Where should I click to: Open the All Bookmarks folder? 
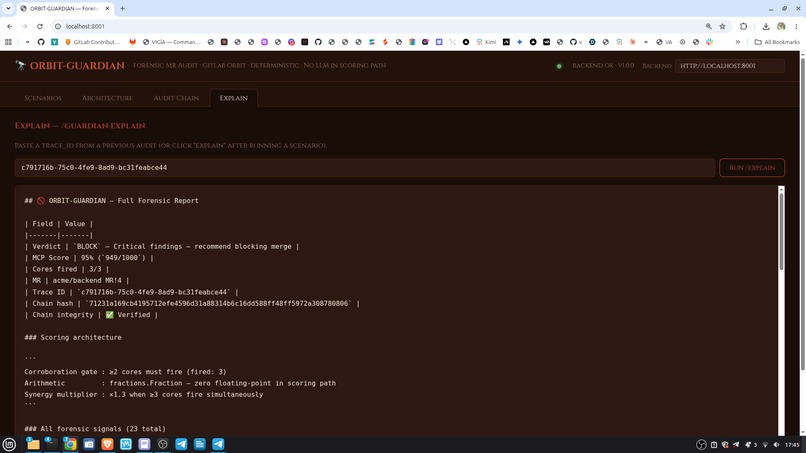click(x=777, y=42)
